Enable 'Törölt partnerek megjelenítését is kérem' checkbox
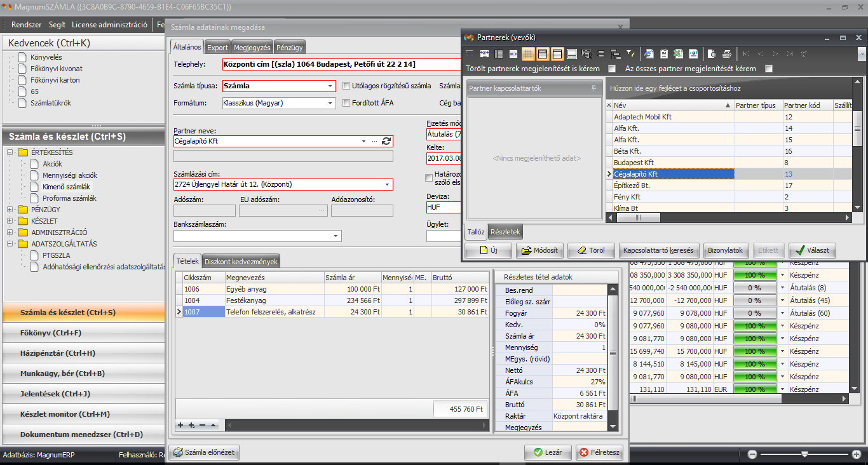Viewport: 868px width, 465px height. [x=612, y=69]
